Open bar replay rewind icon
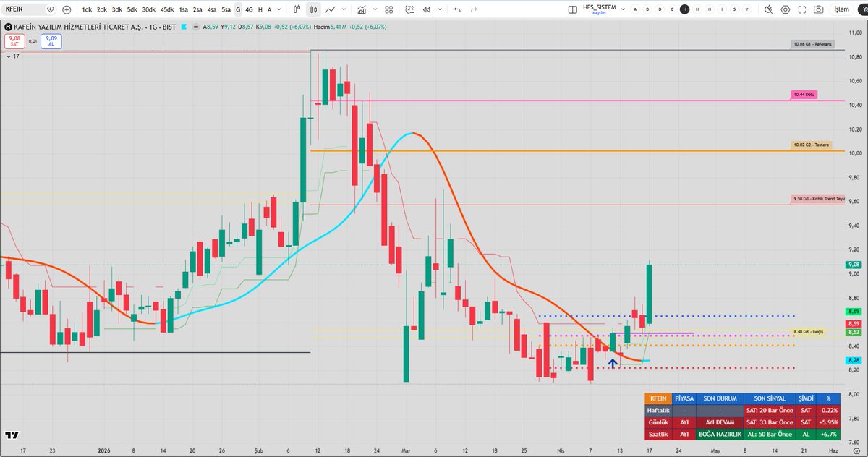 point(427,10)
